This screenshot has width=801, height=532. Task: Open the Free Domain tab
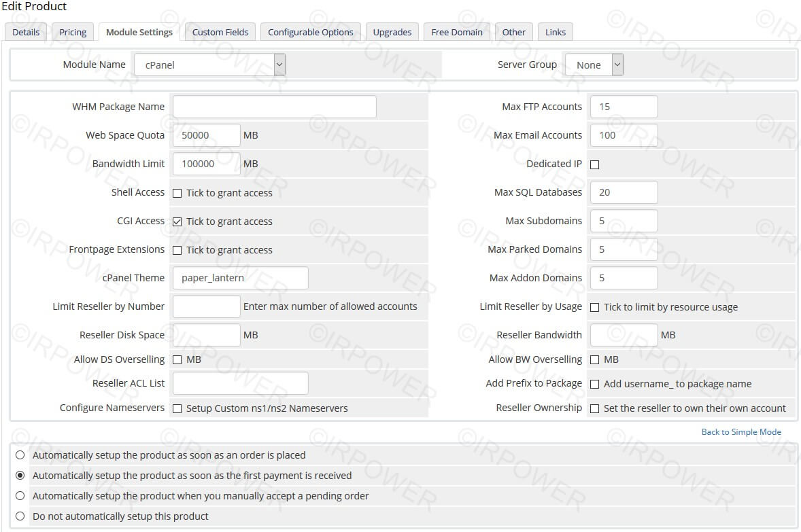pyautogui.click(x=456, y=32)
